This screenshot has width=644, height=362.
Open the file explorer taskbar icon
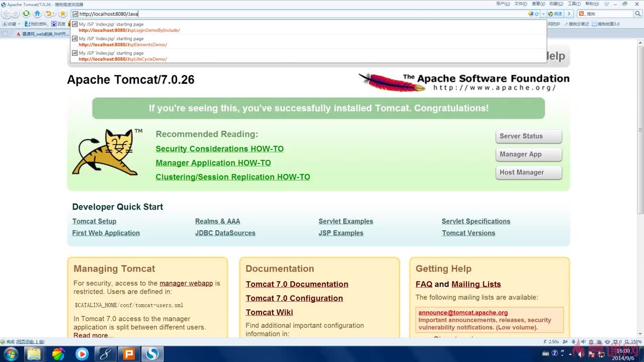coord(34,354)
